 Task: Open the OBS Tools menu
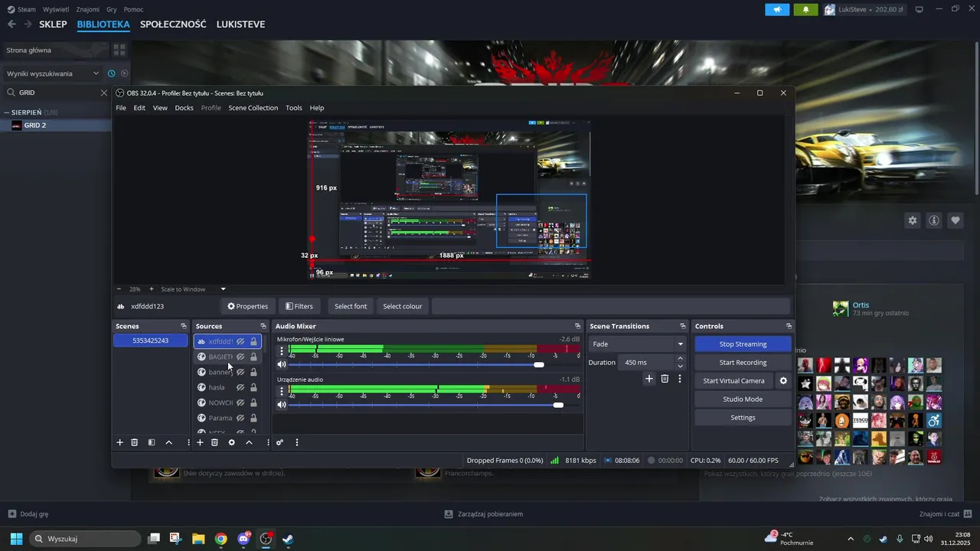coord(294,108)
